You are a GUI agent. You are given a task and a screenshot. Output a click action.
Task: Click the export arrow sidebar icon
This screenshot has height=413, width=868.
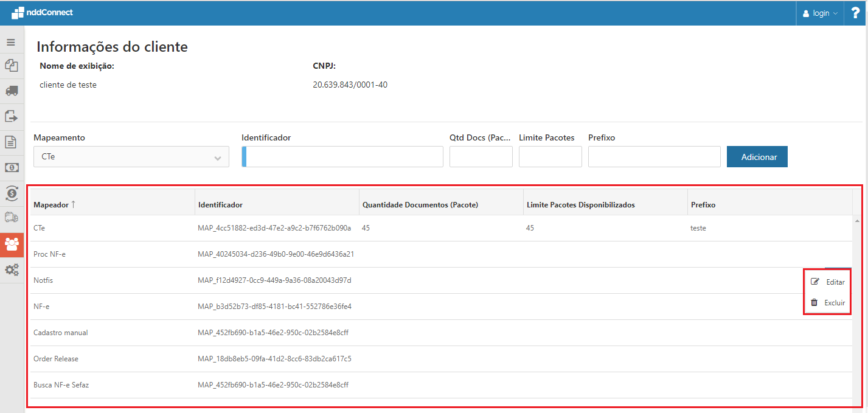[12, 116]
